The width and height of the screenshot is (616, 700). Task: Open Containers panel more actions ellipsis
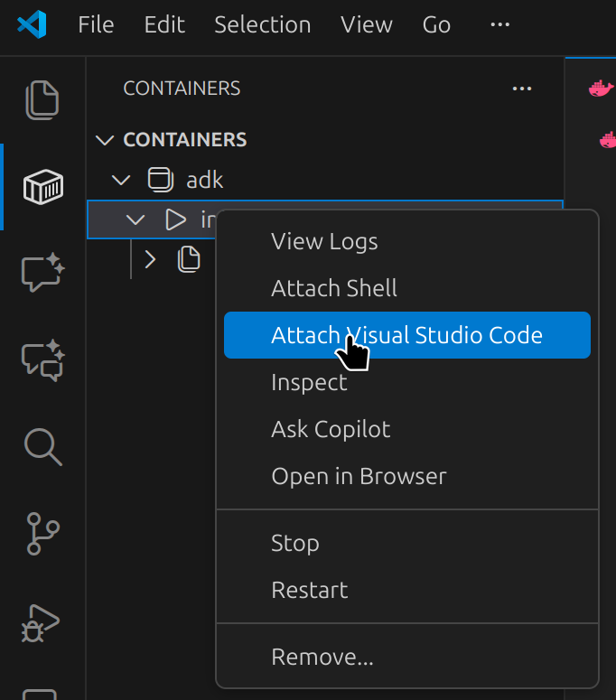tap(521, 89)
